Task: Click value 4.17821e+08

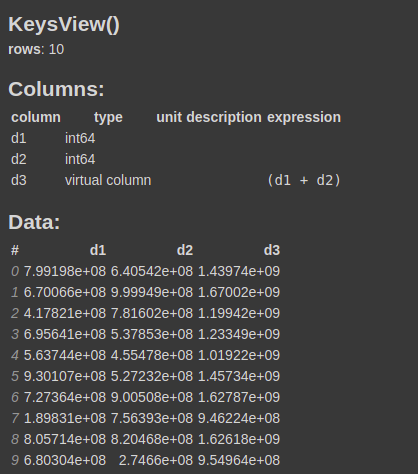Action: pos(65,313)
